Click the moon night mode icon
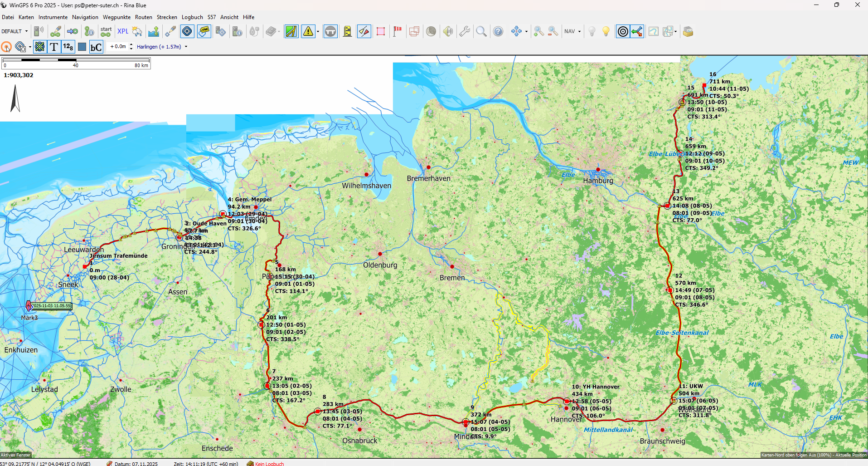Viewport: 868px width, 466px height. click(431, 31)
